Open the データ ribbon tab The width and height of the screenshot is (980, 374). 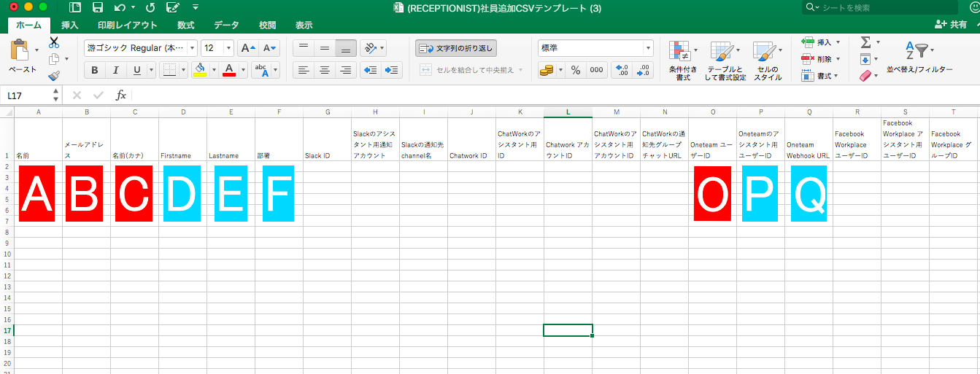(x=226, y=25)
